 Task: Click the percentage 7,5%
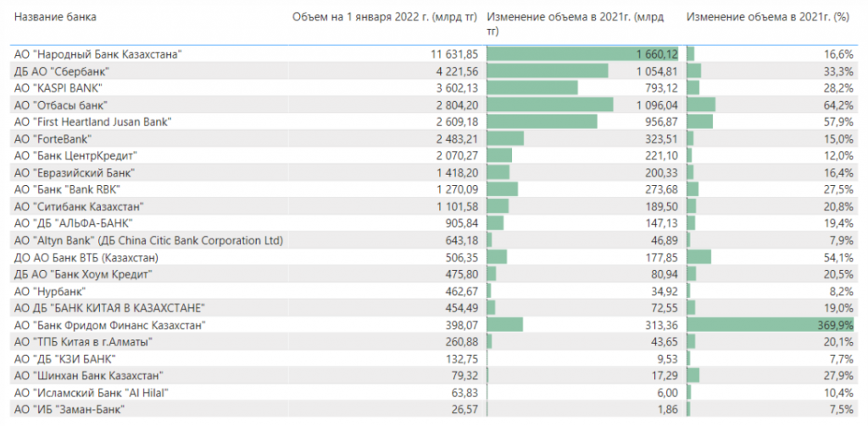pos(843,410)
